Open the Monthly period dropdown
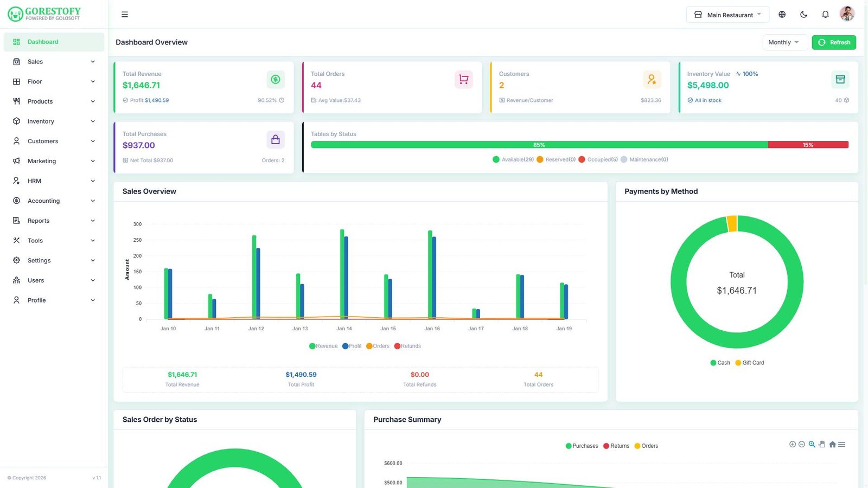This screenshot has width=868, height=488. 784,42
